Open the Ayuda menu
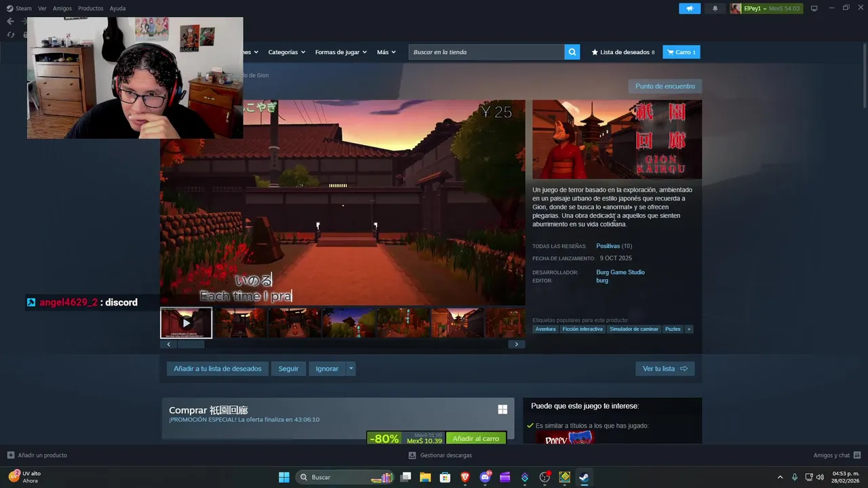The image size is (868, 488). tap(117, 8)
